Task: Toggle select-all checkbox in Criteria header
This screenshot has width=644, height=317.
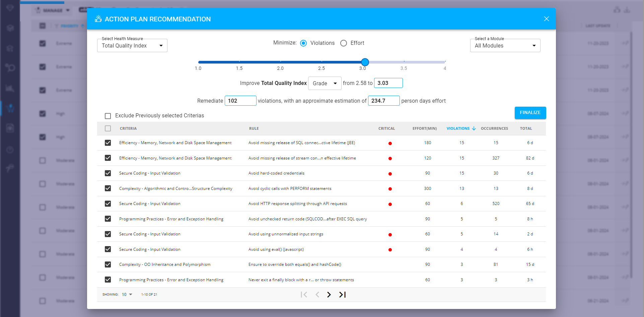Action: pyautogui.click(x=108, y=128)
